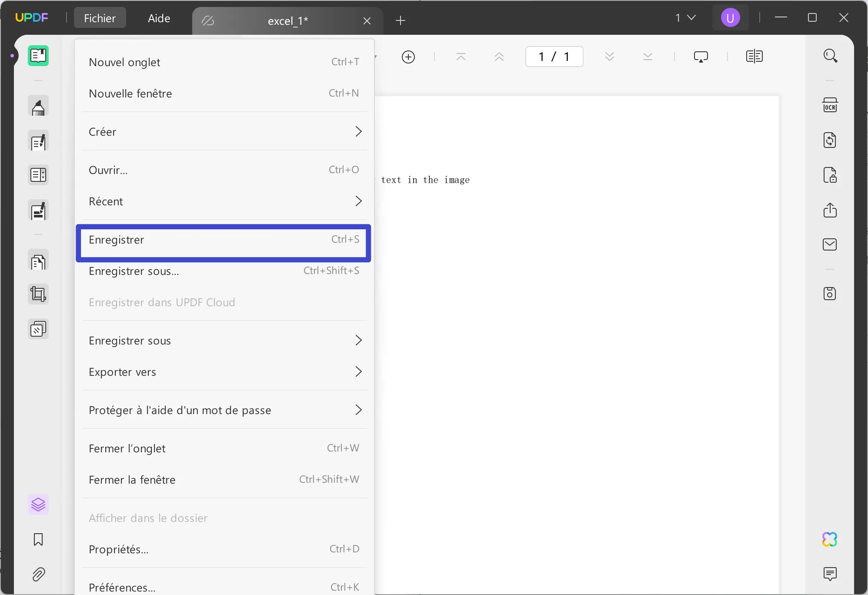Click the Save as other disk icon
Image resolution: width=868 pixels, height=595 pixels.
(x=830, y=294)
